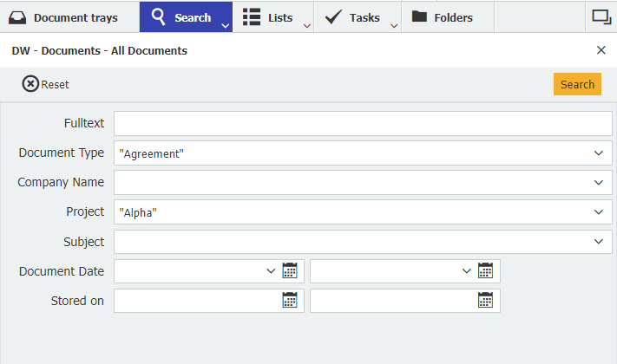Click into the Fulltext input field

point(363,124)
